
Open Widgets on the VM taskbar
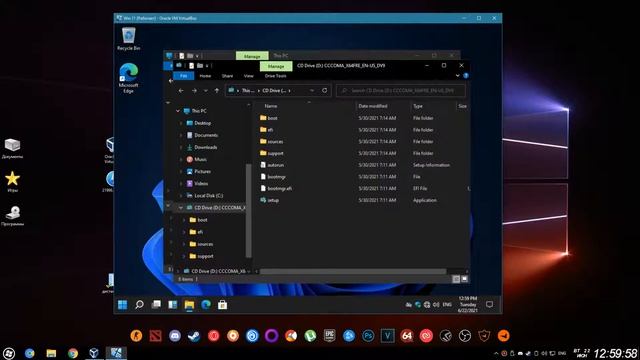click(173, 304)
